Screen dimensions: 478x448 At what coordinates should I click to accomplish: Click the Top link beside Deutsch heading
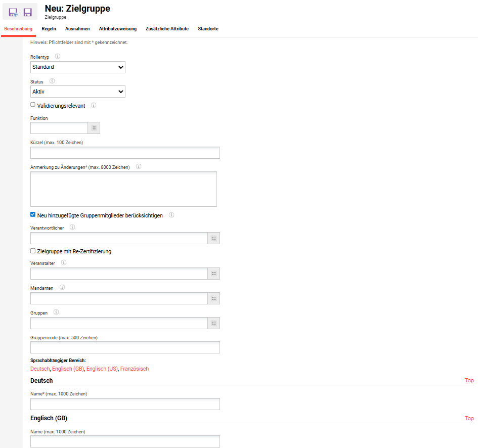pos(469,380)
